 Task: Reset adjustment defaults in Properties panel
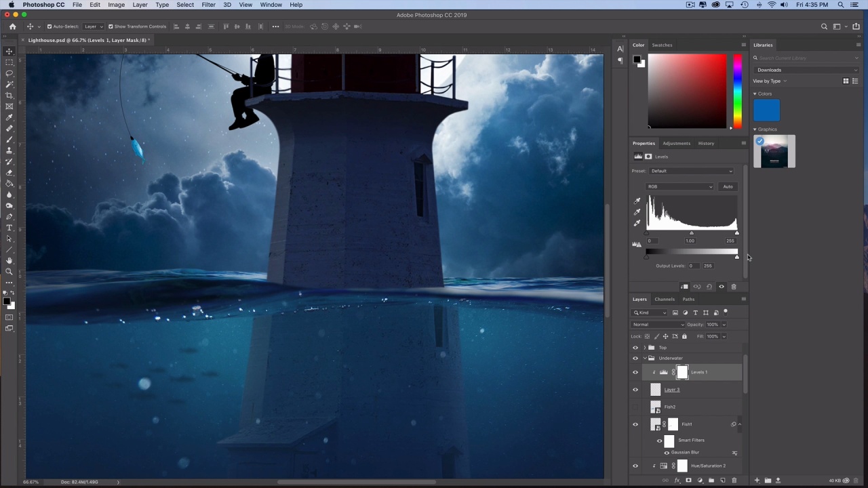(709, 287)
